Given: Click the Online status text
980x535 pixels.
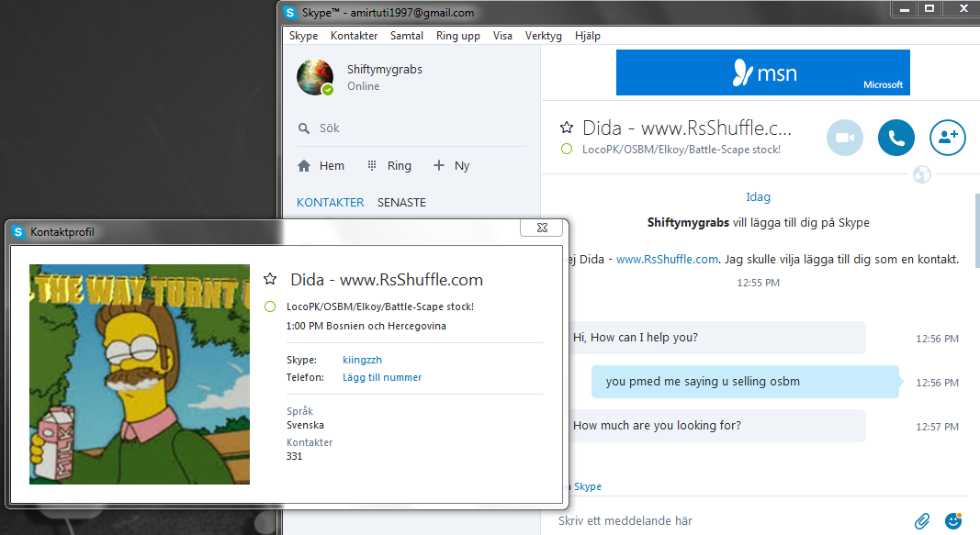Looking at the screenshot, I should coord(363,86).
